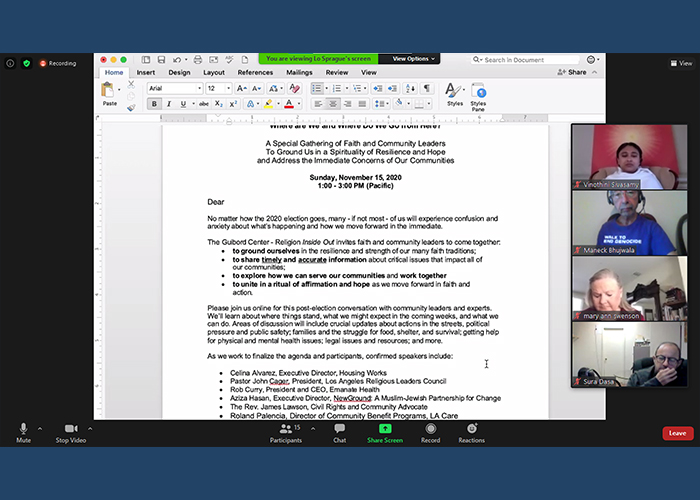Screen dimensions: 700x500
Task: Click the yellow Highlight color swatch
Action: coord(268,104)
